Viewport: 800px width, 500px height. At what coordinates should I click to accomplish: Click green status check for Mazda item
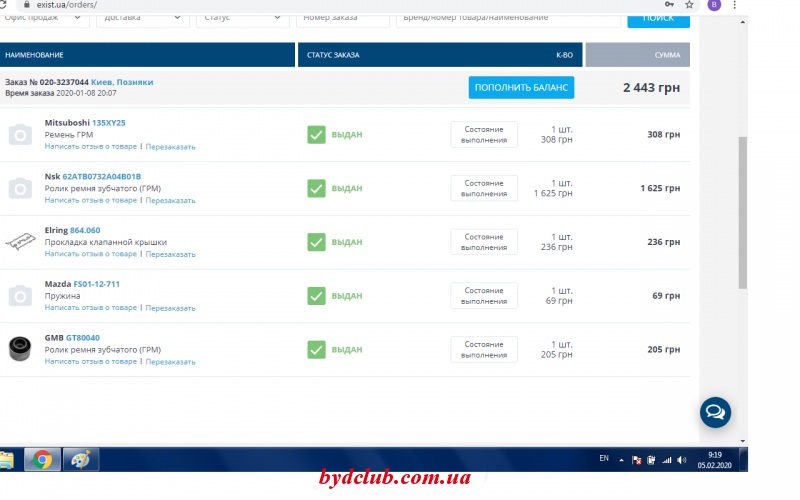coord(316,296)
